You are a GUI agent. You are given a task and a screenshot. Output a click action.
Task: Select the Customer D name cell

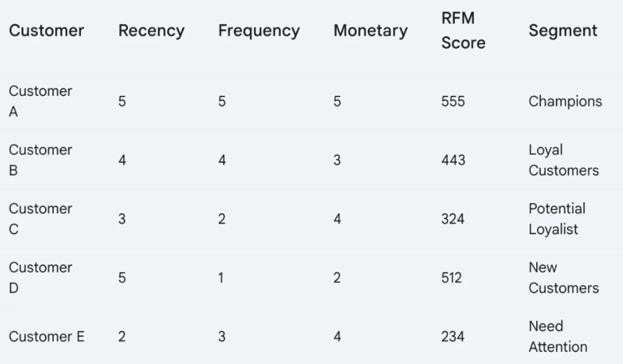click(40, 277)
